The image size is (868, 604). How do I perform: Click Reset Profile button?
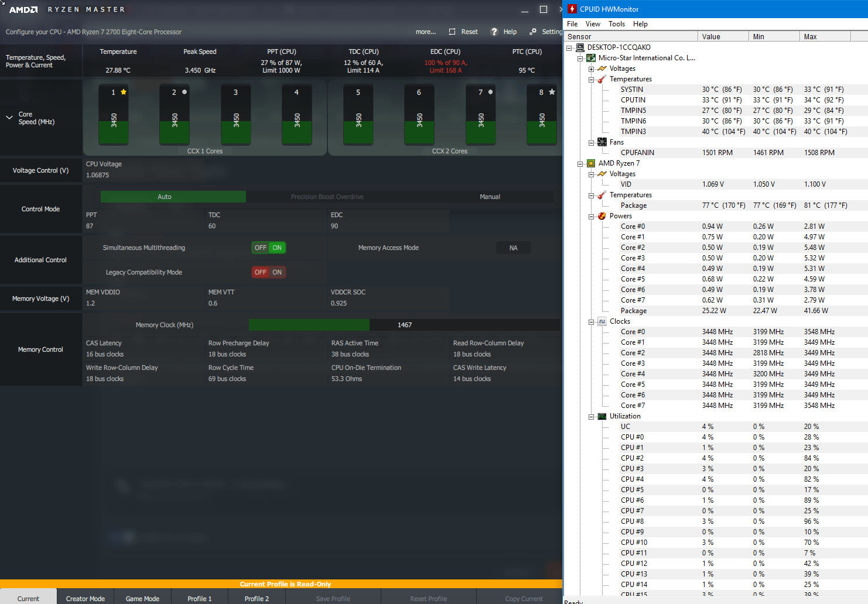pos(429,598)
